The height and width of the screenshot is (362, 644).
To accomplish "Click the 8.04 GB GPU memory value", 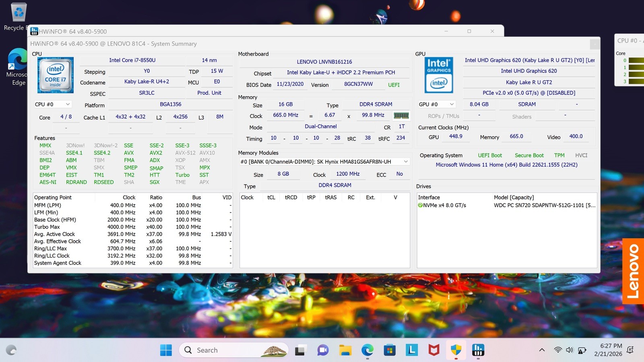I will pos(479,104).
